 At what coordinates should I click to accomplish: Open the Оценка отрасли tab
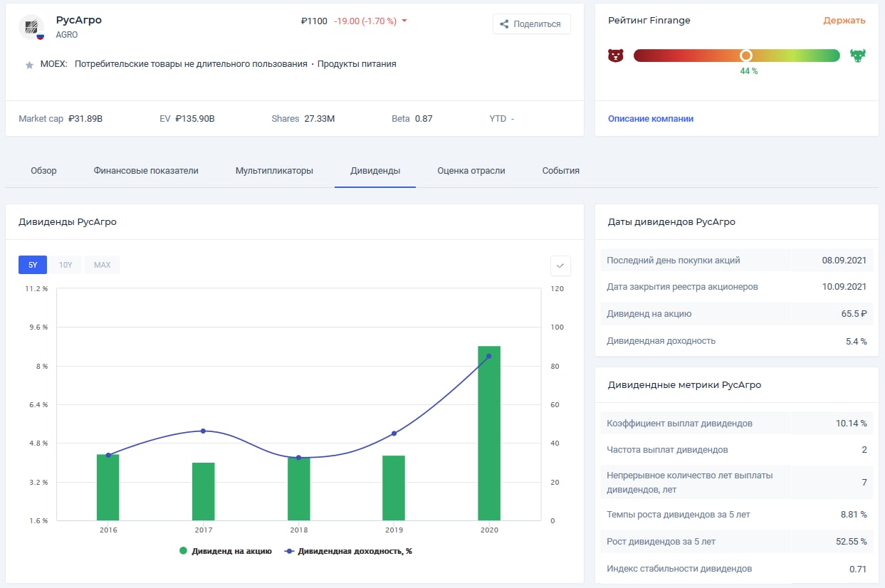tap(471, 171)
